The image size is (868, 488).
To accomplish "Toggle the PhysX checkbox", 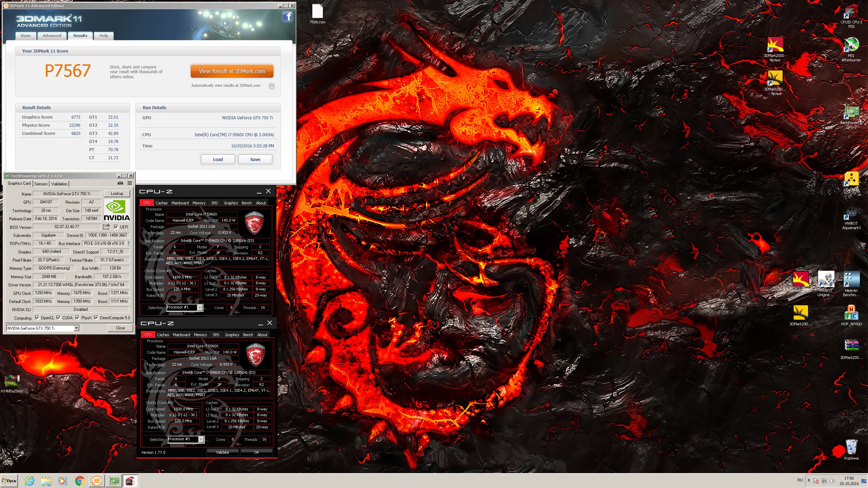I will point(77,318).
